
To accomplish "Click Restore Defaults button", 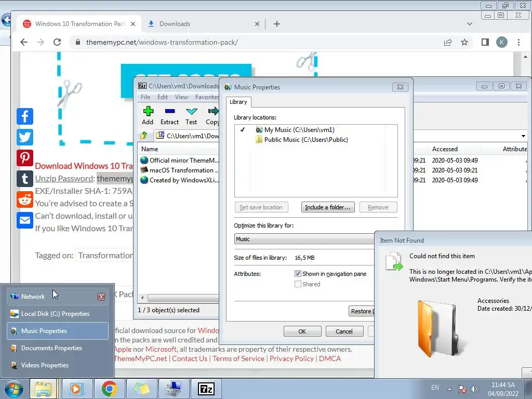I will (x=362, y=311).
